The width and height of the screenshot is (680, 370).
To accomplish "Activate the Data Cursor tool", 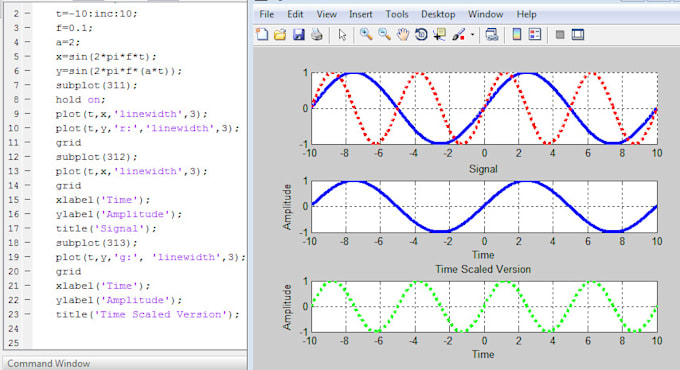I will [440, 34].
